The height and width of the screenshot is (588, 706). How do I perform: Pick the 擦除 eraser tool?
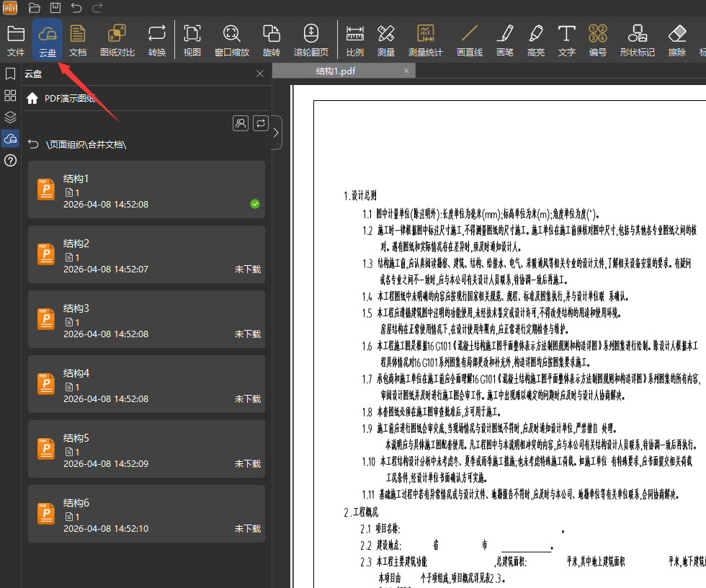coord(677,40)
